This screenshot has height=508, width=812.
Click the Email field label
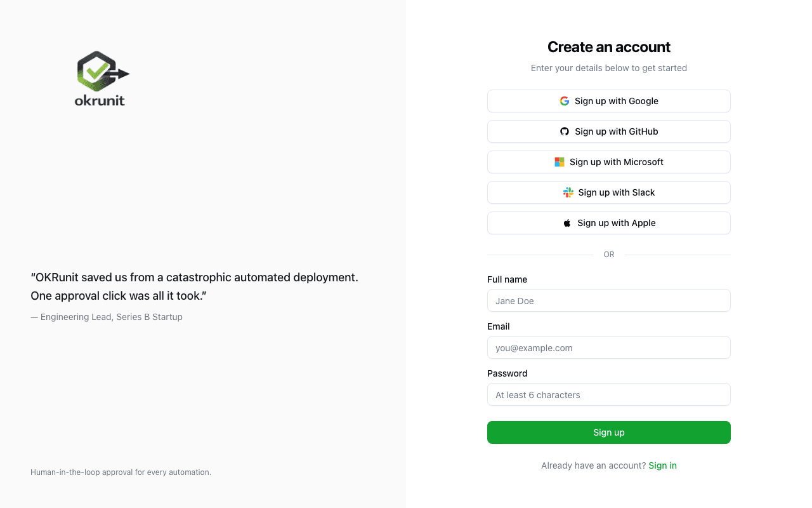(x=498, y=326)
